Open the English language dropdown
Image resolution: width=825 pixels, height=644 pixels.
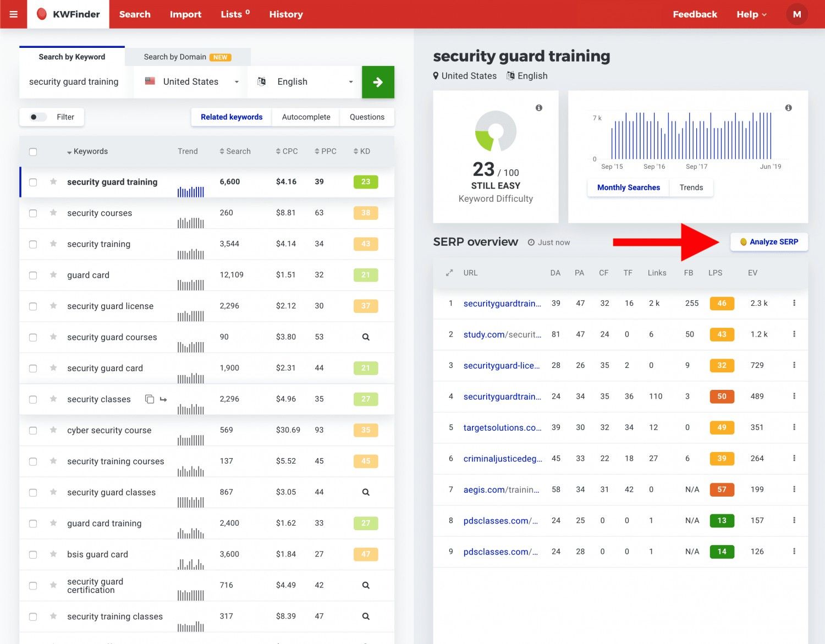pyautogui.click(x=305, y=82)
